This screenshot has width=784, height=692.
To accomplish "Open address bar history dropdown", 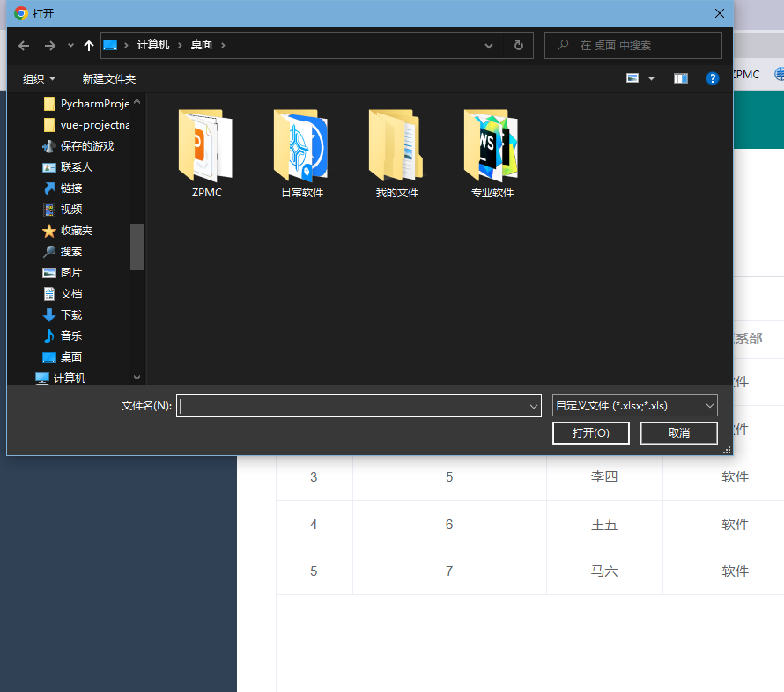I will [489, 46].
